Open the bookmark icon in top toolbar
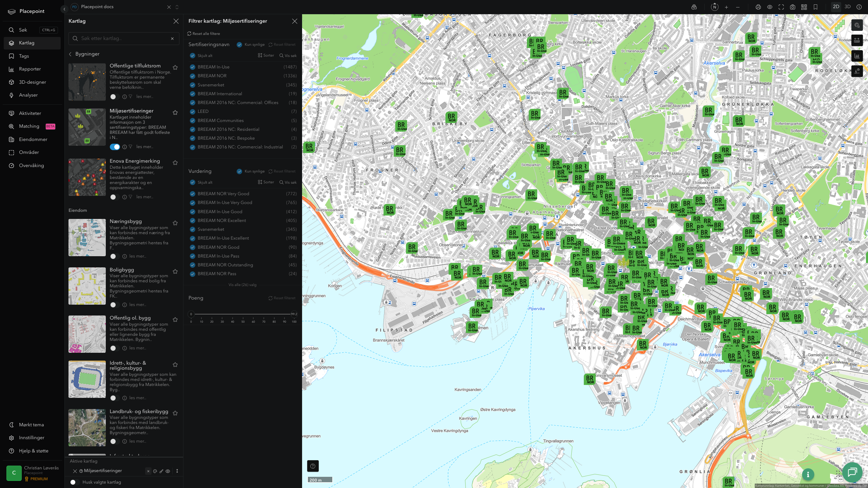This screenshot has width=868, height=488. coord(815,7)
